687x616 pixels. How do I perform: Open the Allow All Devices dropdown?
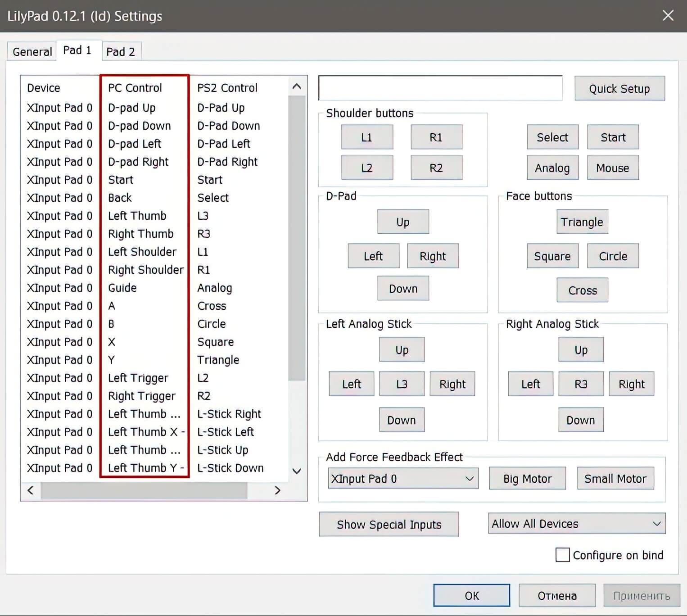click(x=576, y=524)
